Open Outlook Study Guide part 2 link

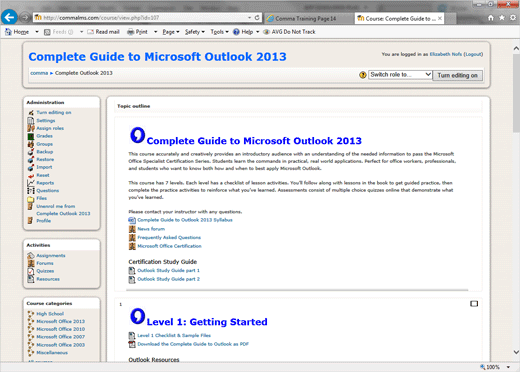(x=168, y=279)
